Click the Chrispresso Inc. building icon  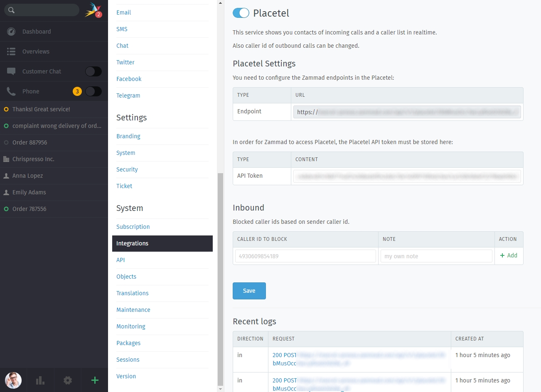[x=6, y=159]
